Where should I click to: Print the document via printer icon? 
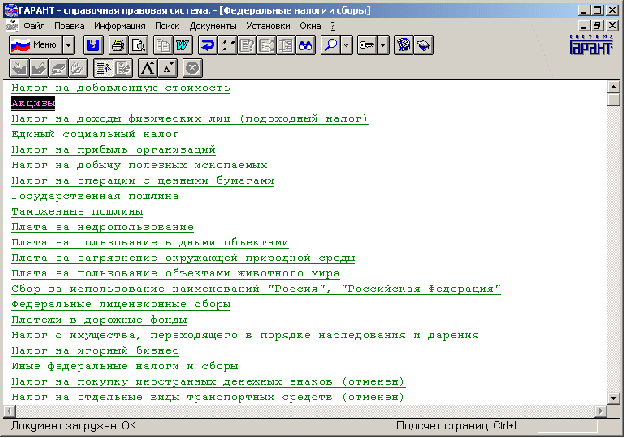point(118,45)
